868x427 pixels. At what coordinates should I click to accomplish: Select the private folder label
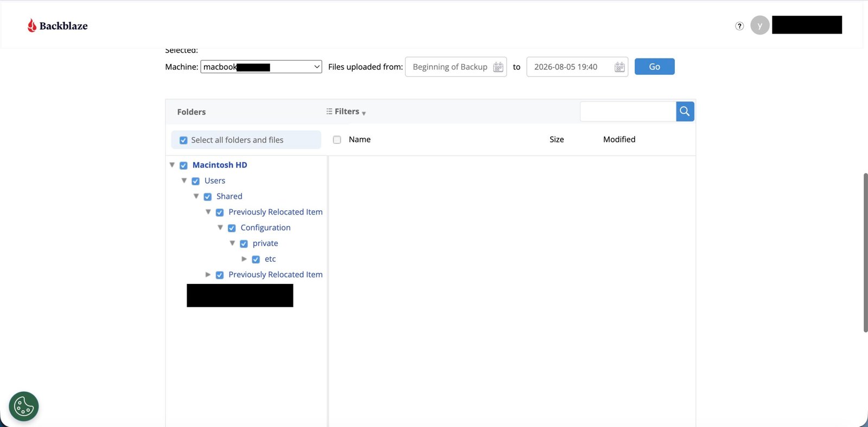click(x=265, y=243)
